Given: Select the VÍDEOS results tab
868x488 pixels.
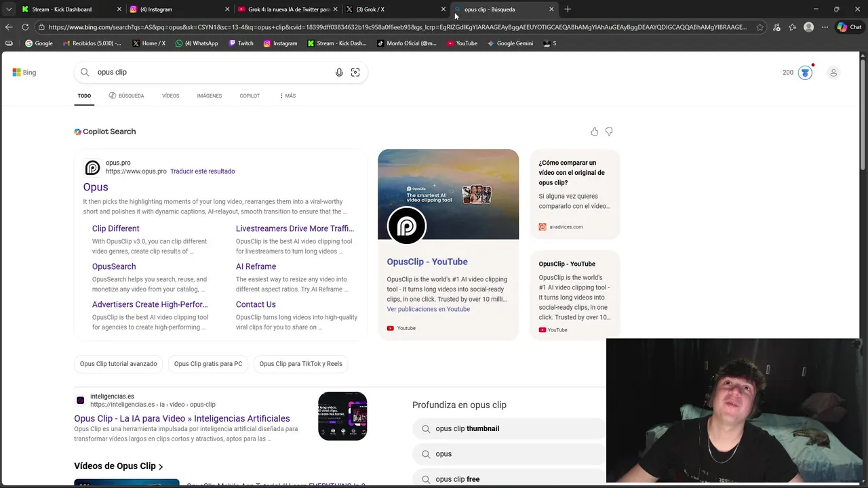Looking at the screenshot, I should (171, 96).
